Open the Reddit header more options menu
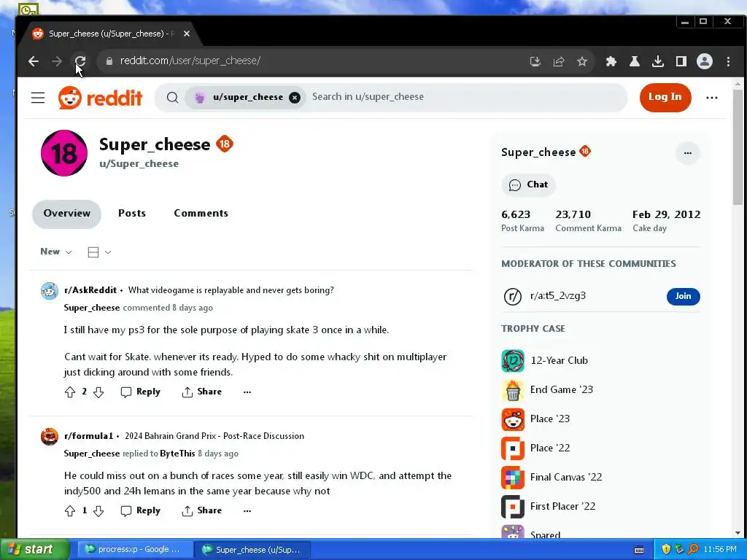Image resolution: width=747 pixels, height=560 pixels. (712, 98)
